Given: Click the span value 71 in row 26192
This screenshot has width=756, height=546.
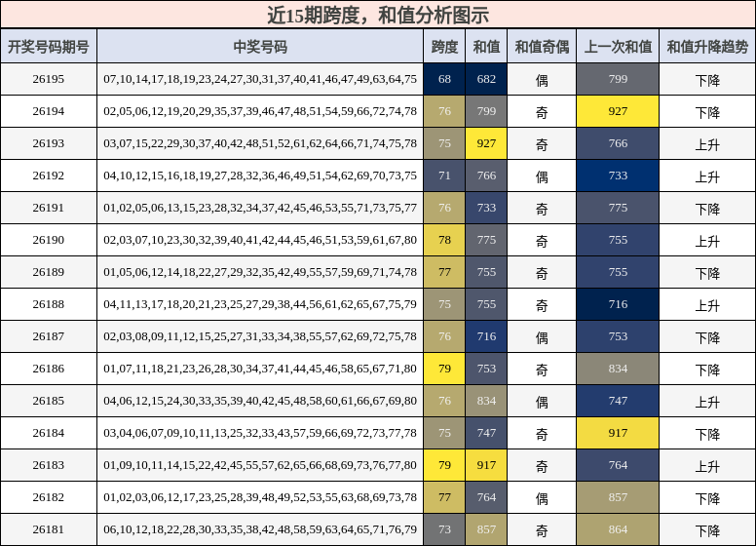Looking at the screenshot, I should tap(444, 175).
